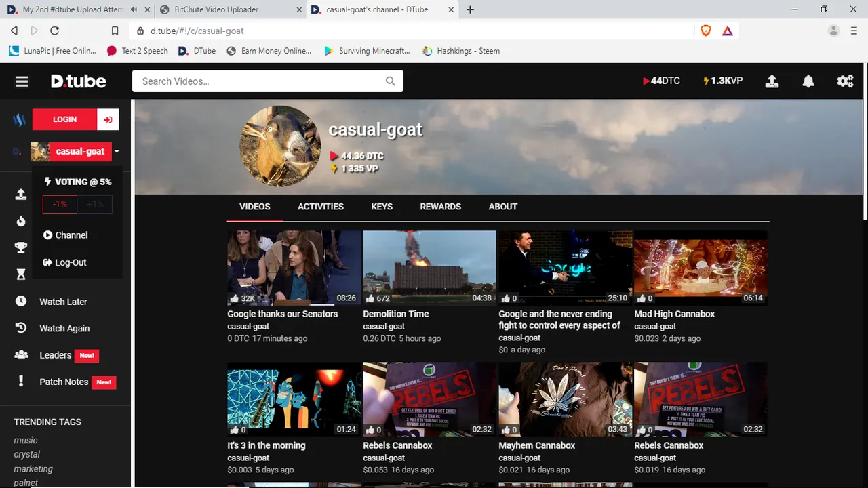Close the casual-goat's channel tab
Screen dimensions: 868x488
coord(452,9)
